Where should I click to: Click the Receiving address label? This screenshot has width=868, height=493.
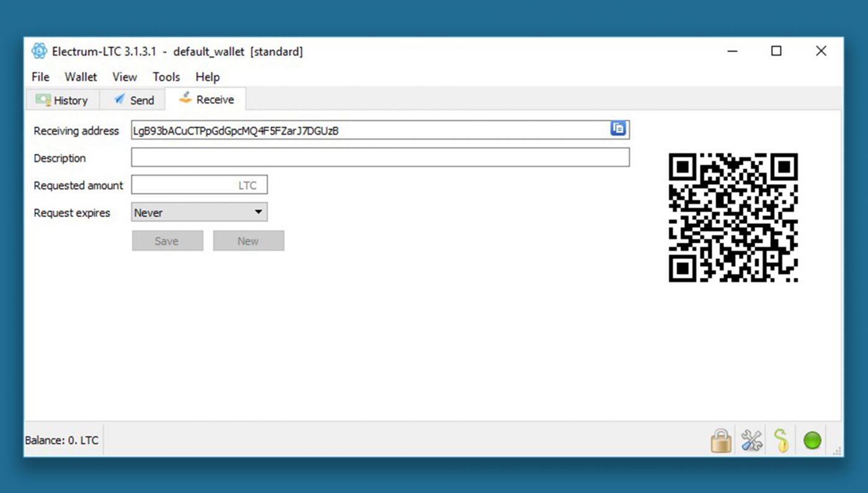[x=76, y=131]
